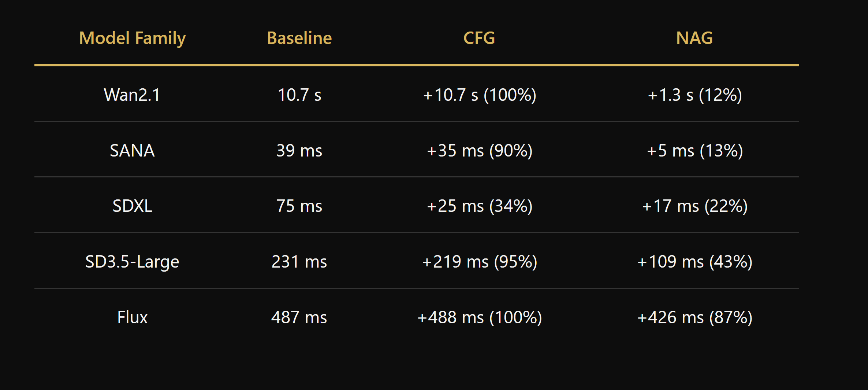Image resolution: width=868 pixels, height=390 pixels.
Task: Click the +35 ms (90%) CFG cell
Action: pos(480,151)
